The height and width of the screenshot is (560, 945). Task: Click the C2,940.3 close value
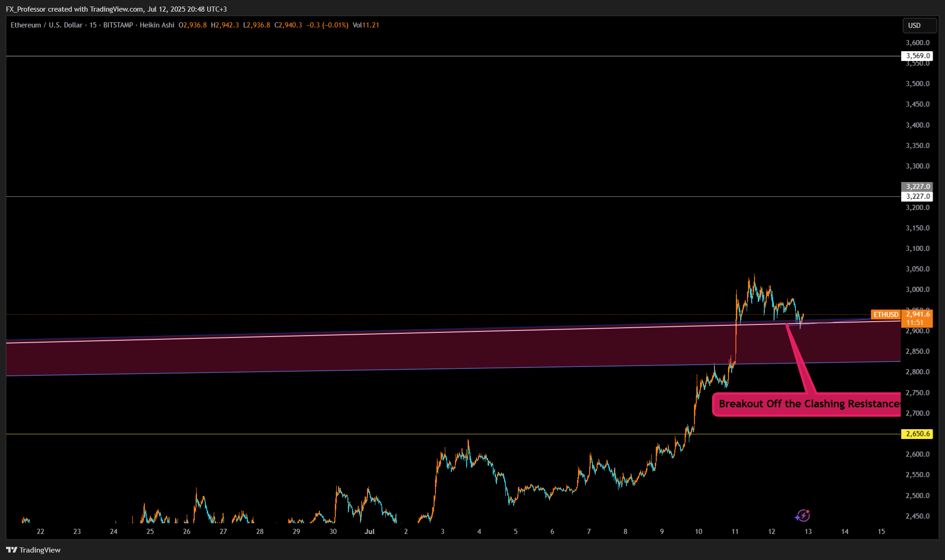click(x=288, y=25)
